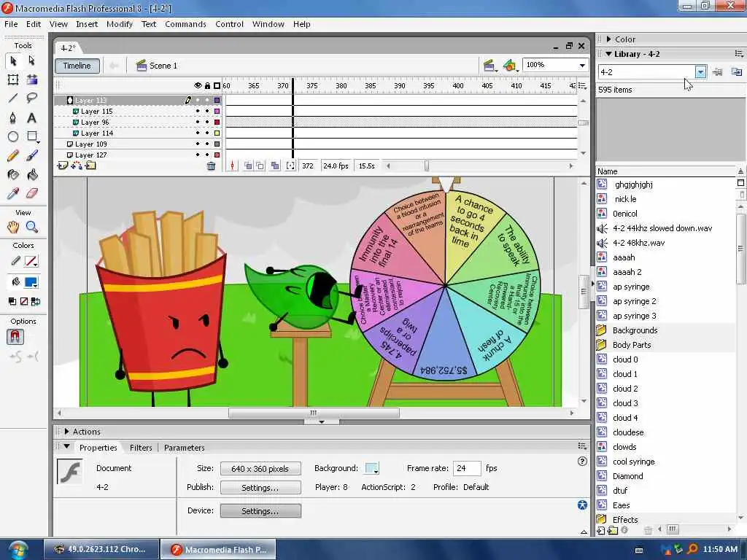Open the Properties panel options menu
The height and width of the screenshot is (560, 747).
pos(582,446)
